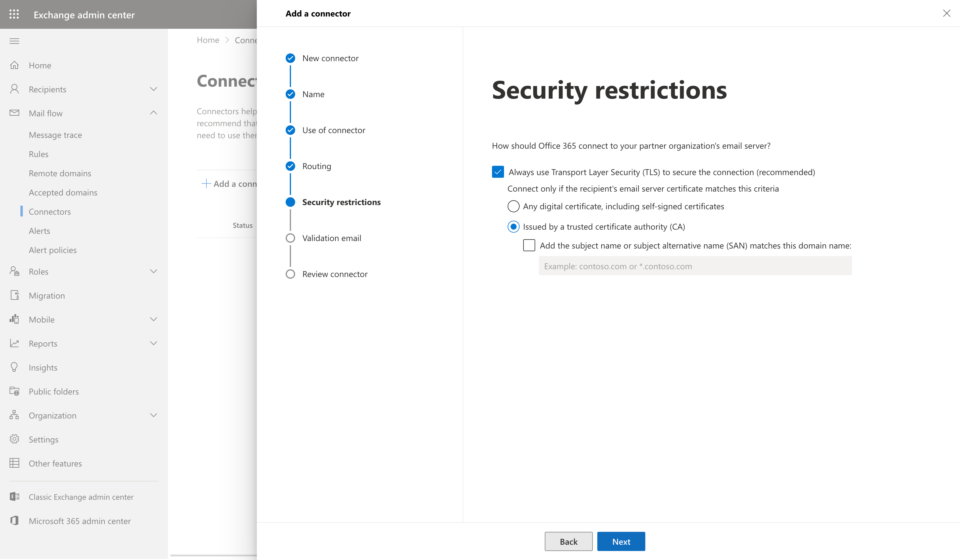
Task: Open Recipients from the left navigation
Action: [47, 89]
